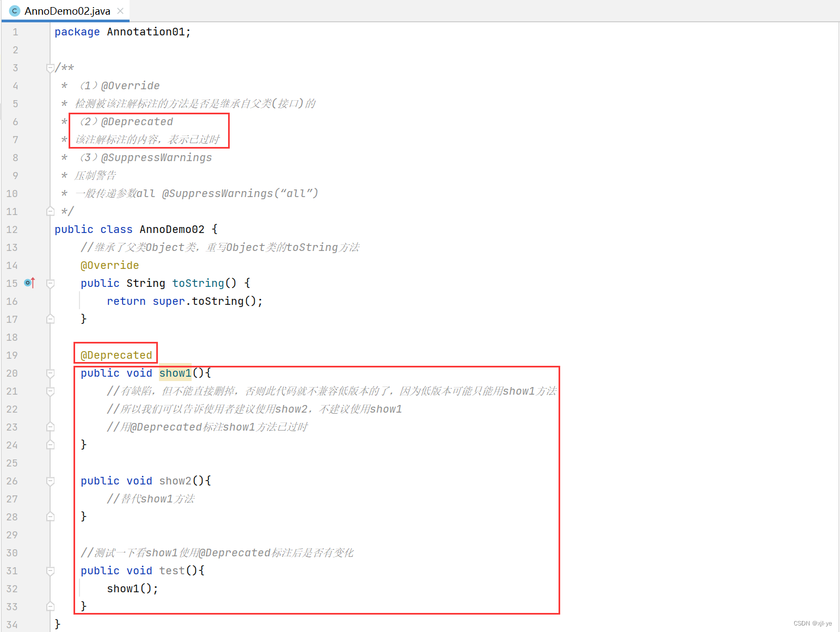Click 'test' method name on line 31
Screen dimensions: 840x632
[172, 571]
